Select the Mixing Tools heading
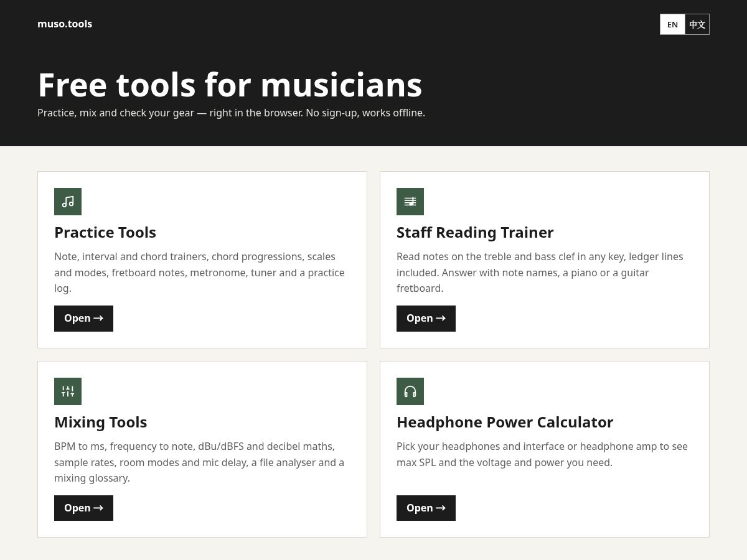The width and height of the screenshot is (747, 560). coord(101,422)
